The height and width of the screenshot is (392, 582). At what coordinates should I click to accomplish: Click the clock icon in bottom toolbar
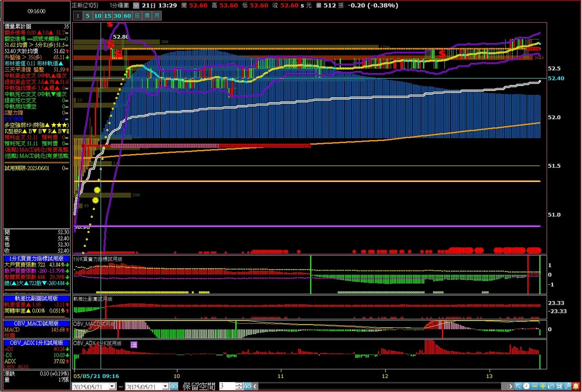[x=527, y=387]
